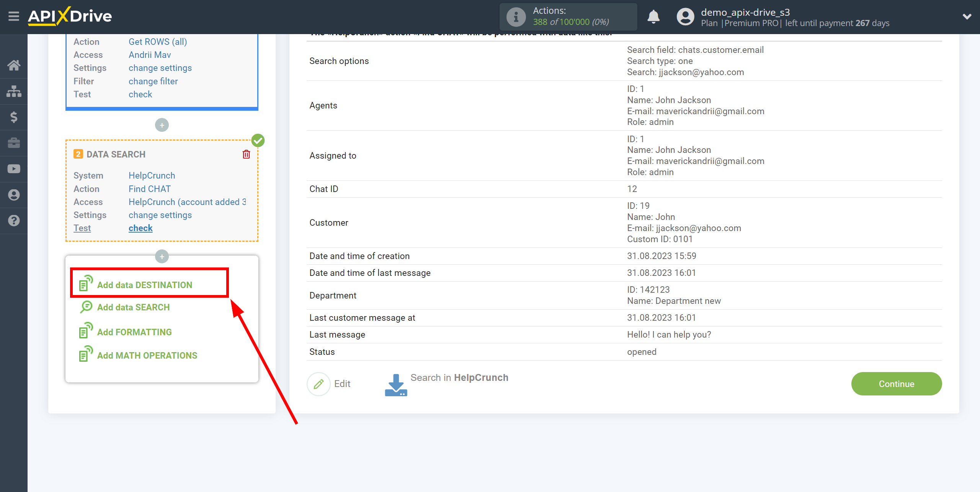
Task: Click Search in HelpCrunch
Action: pyautogui.click(x=459, y=378)
